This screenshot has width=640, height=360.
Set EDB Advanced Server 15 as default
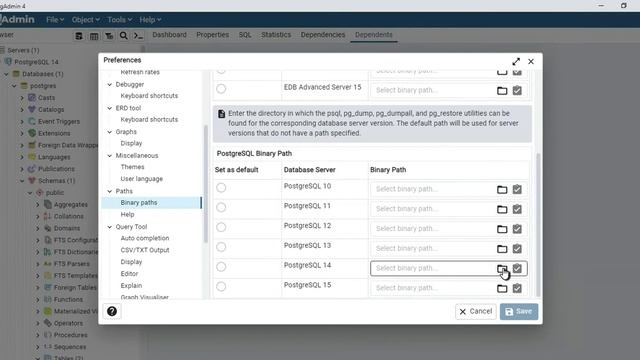221,89
